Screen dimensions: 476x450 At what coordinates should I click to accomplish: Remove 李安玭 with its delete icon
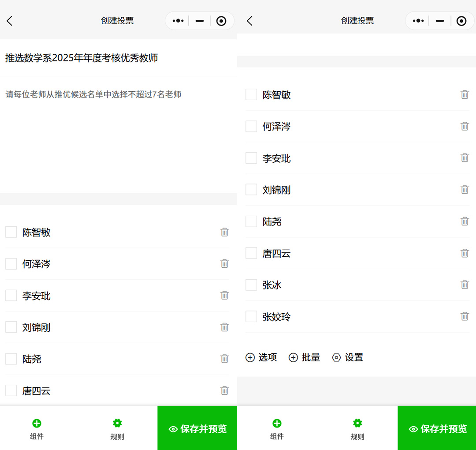[465, 158]
